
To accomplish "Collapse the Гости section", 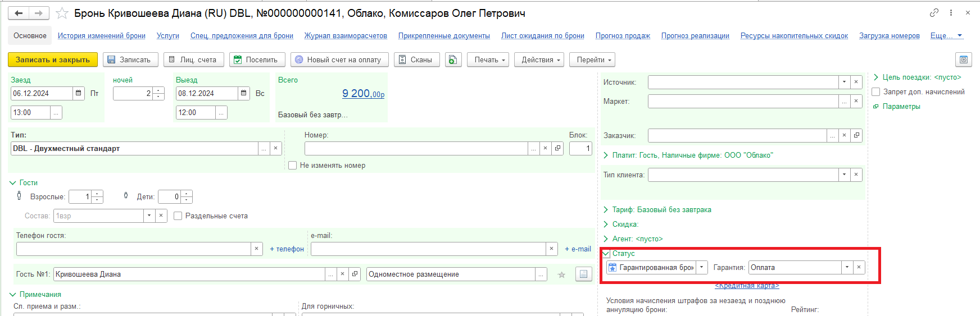I will 13,182.
